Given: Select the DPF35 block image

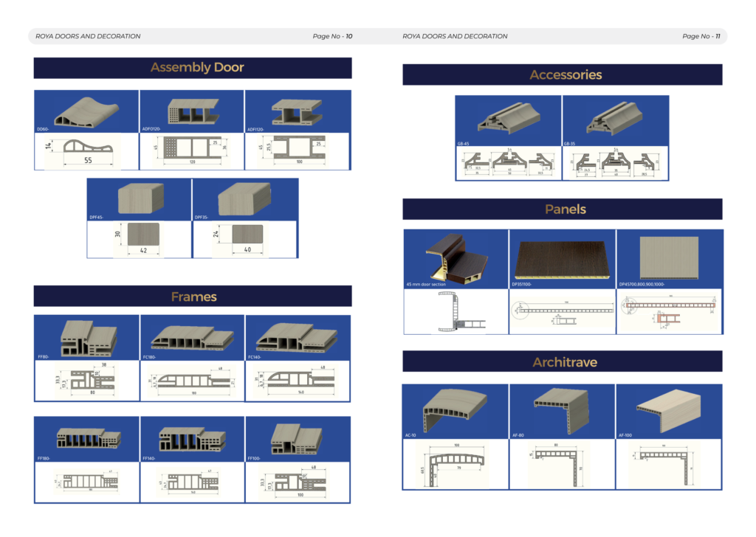Looking at the screenshot, I should 245,199.
